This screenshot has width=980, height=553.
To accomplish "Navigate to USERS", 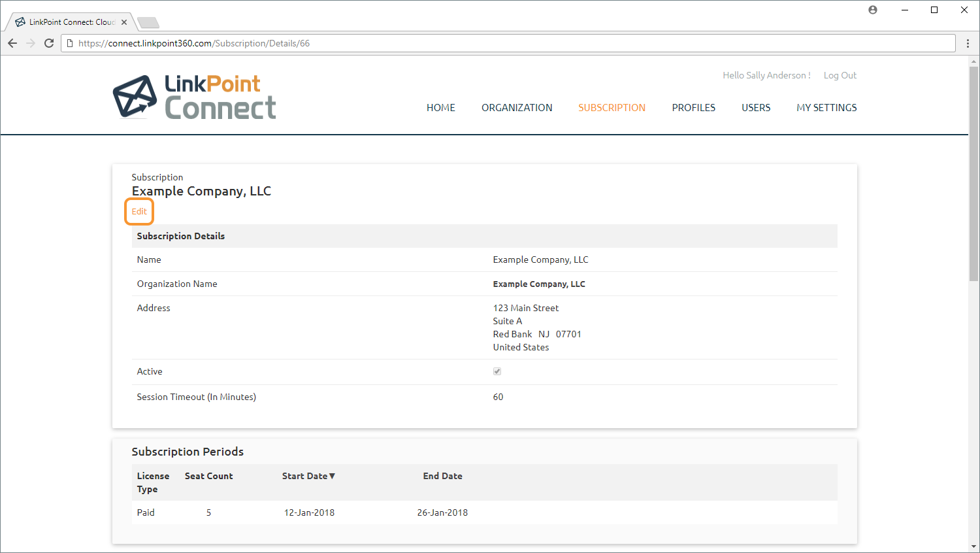I will 756,108.
